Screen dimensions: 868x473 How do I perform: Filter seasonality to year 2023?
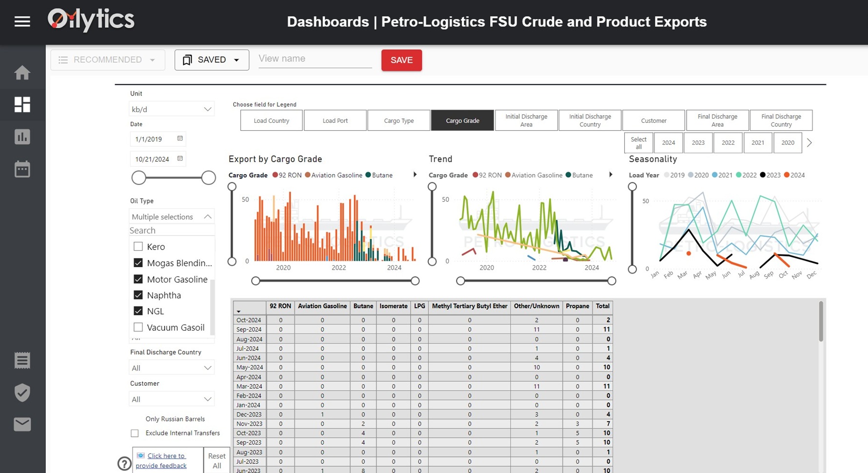(x=698, y=143)
